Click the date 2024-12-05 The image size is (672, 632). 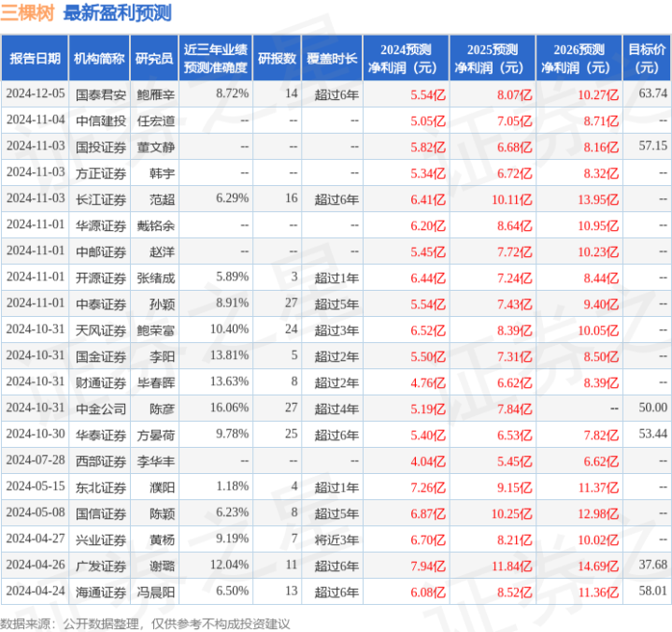pyautogui.click(x=36, y=93)
